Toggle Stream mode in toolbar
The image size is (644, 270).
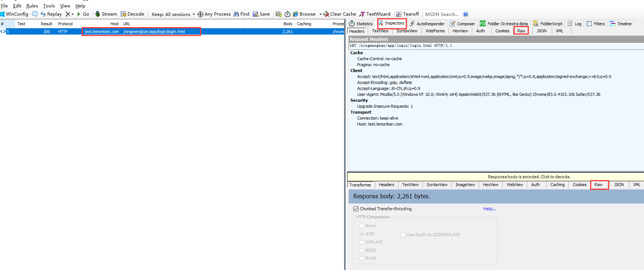(x=106, y=14)
